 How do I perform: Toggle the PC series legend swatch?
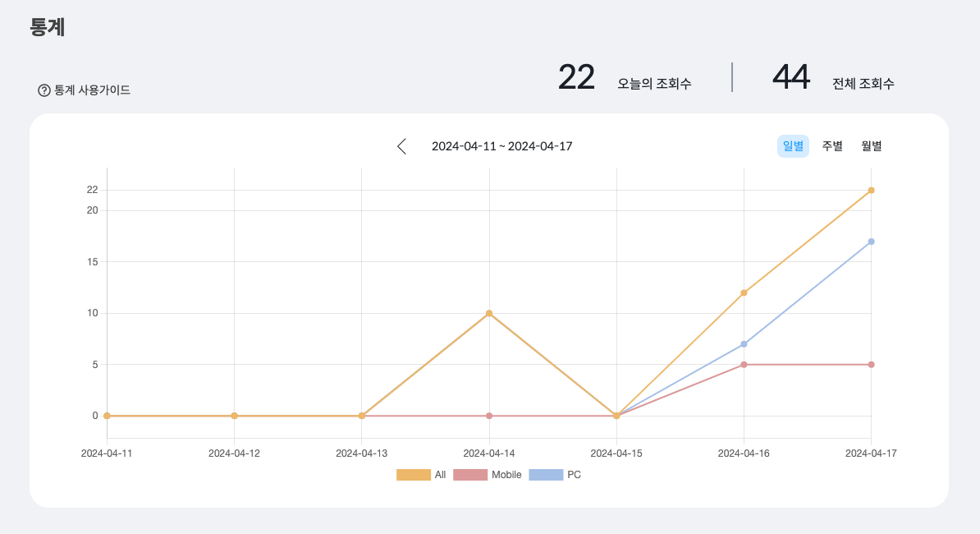[x=546, y=475]
